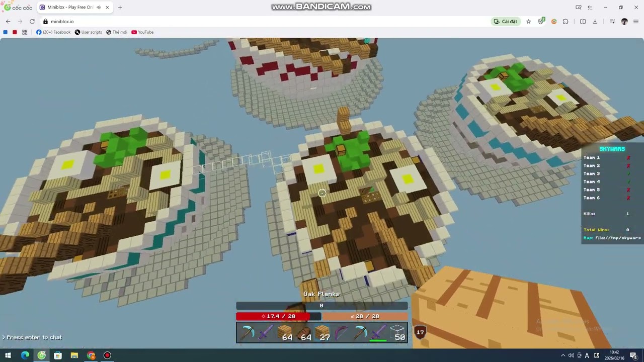Select the dark wood log stack of 64
This screenshot has height=362, width=644.
point(303,333)
